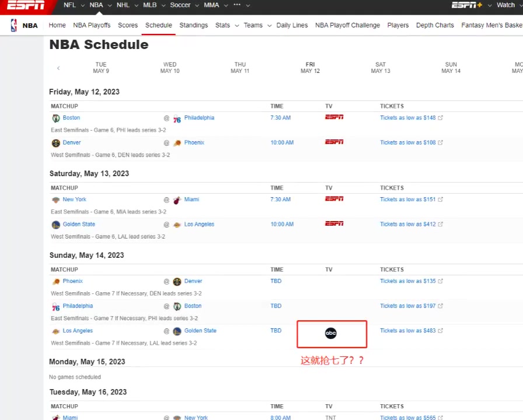Click the ESPN TV logo for Golden State @ Los Angeles
Viewport: 523px width, 420px height.
[334, 223]
